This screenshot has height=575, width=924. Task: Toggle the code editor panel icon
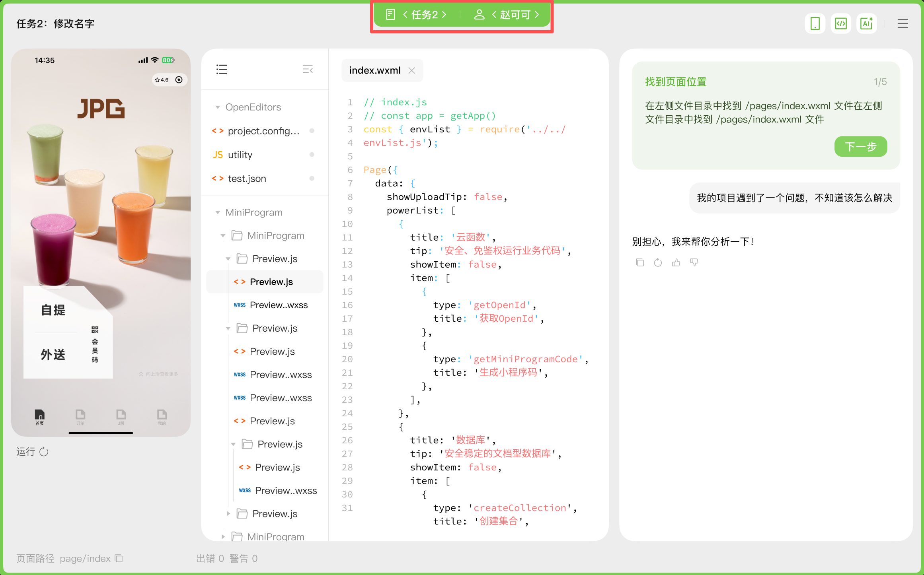841,24
